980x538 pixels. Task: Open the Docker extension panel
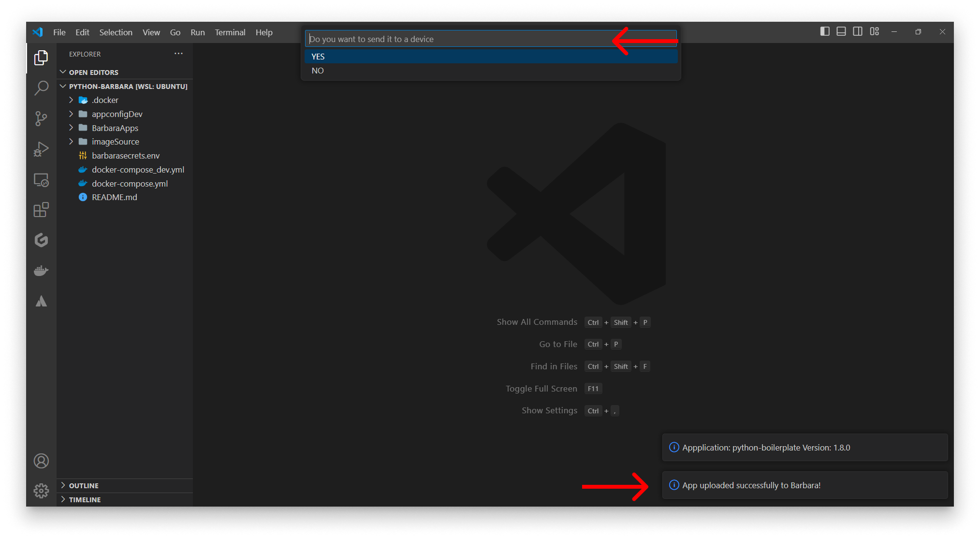click(x=41, y=271)
